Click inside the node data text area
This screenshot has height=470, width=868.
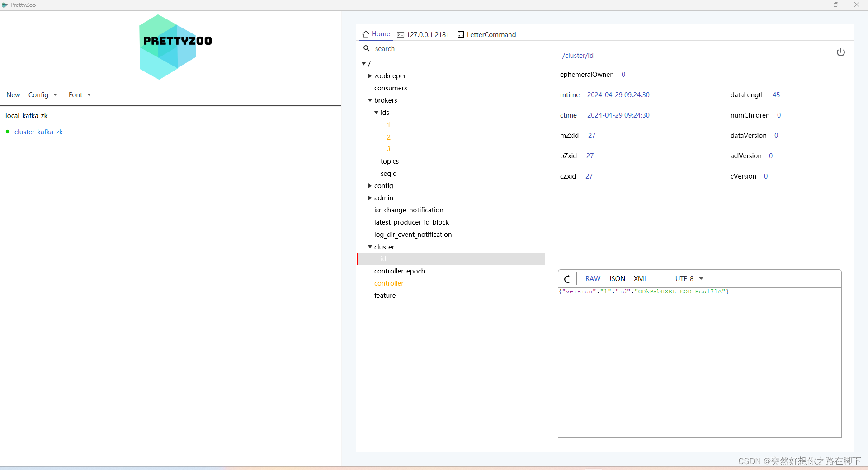pyautogui.click(x=699, y=362)
